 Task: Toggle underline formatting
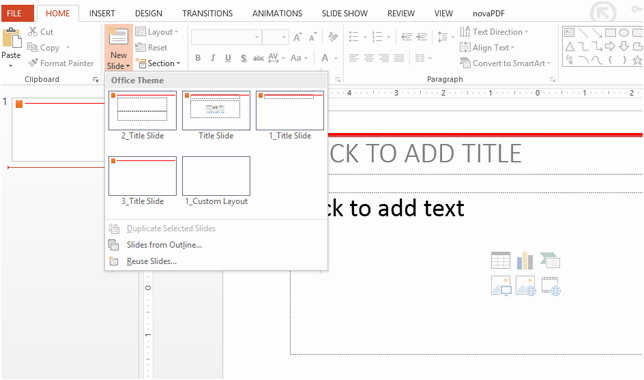coord(228,58)
